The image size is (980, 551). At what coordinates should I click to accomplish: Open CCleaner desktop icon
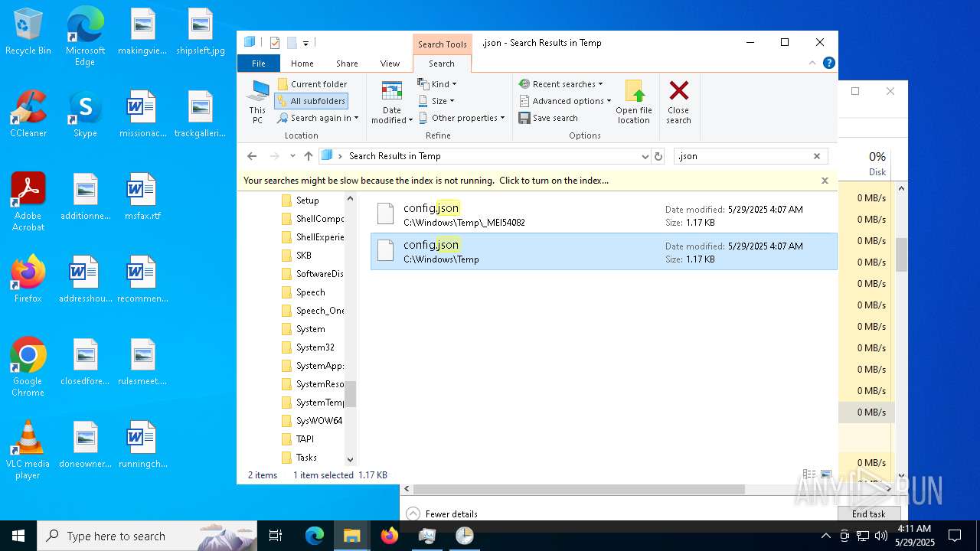click(x=28, y=115)
